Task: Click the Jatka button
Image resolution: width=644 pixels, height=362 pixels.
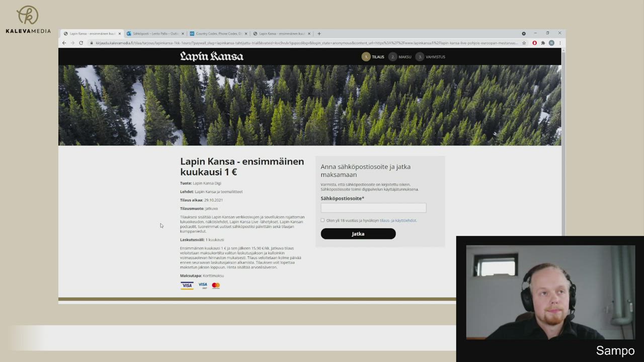Action: pyautogui.click(x=358, y=234)
